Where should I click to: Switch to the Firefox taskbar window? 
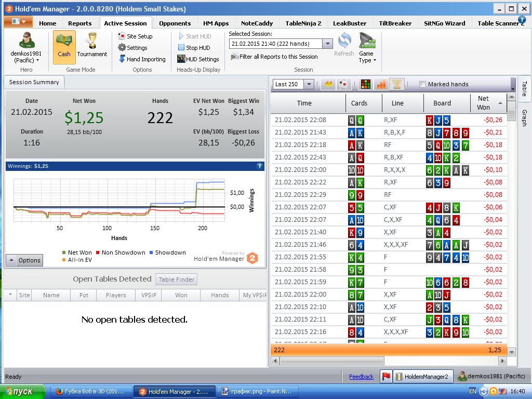click(x=91, y=392)
